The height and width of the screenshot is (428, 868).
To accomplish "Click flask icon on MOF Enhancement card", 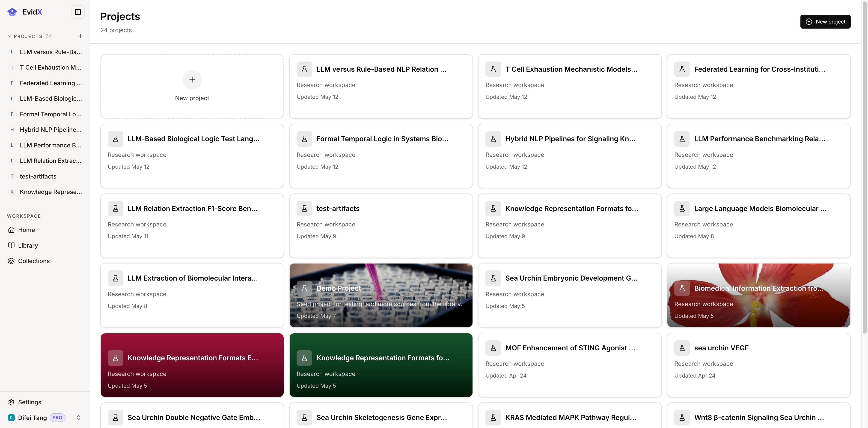I will tap(493, 348).
